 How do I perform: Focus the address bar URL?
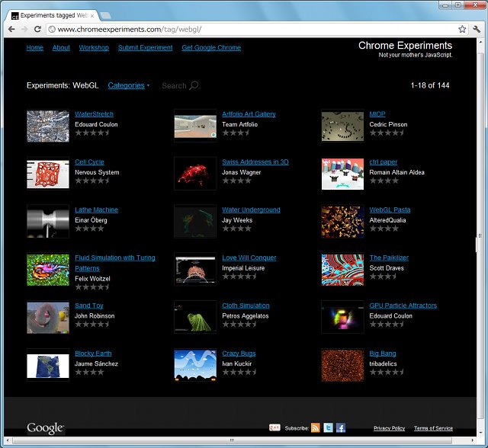point(252,29)
